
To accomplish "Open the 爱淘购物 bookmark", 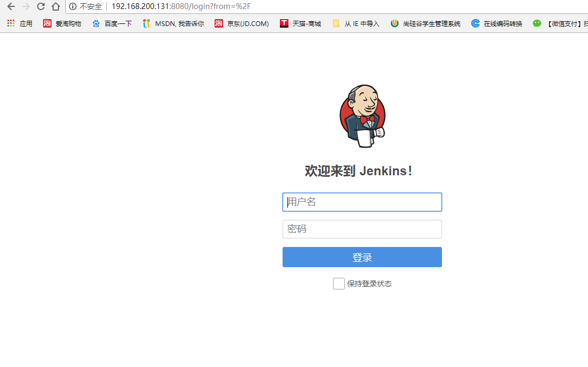I will 62,23.
